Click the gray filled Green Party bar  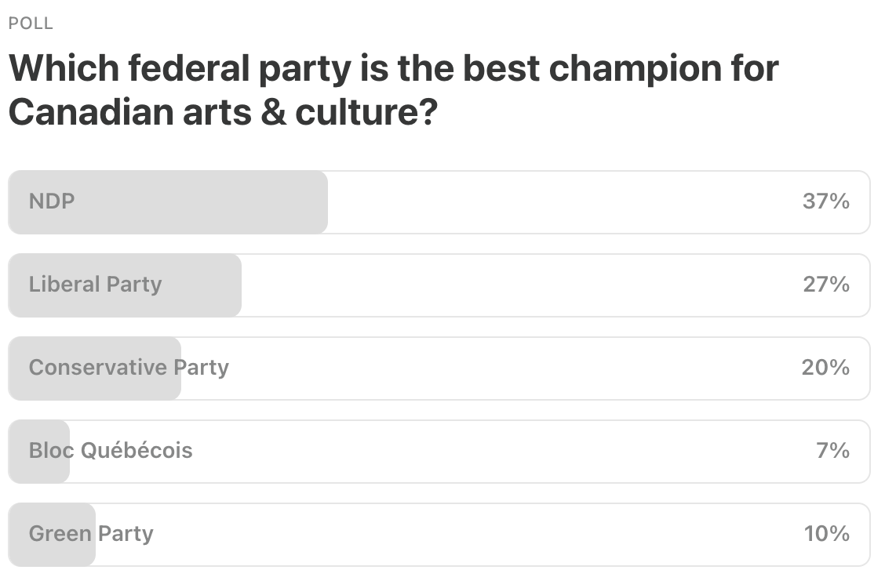tap(52, 535)
